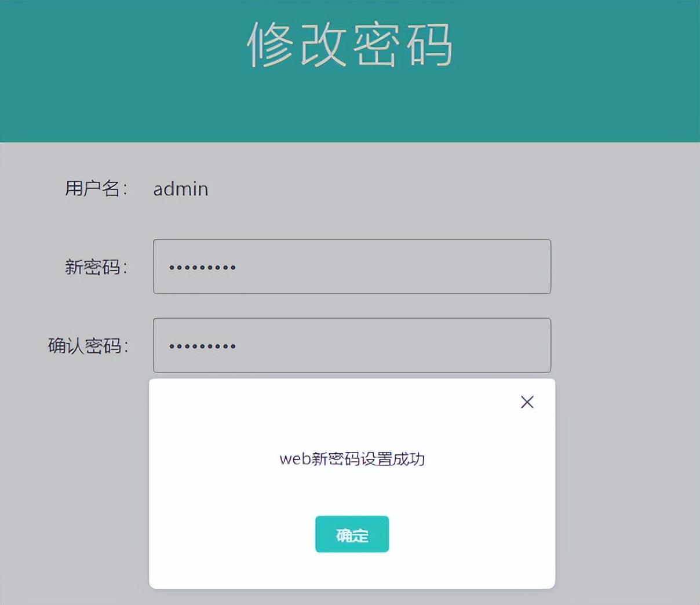Viewport: 700px width, 605px height.
Task: Click the 确认密码 field label
Action: [88, 345]
